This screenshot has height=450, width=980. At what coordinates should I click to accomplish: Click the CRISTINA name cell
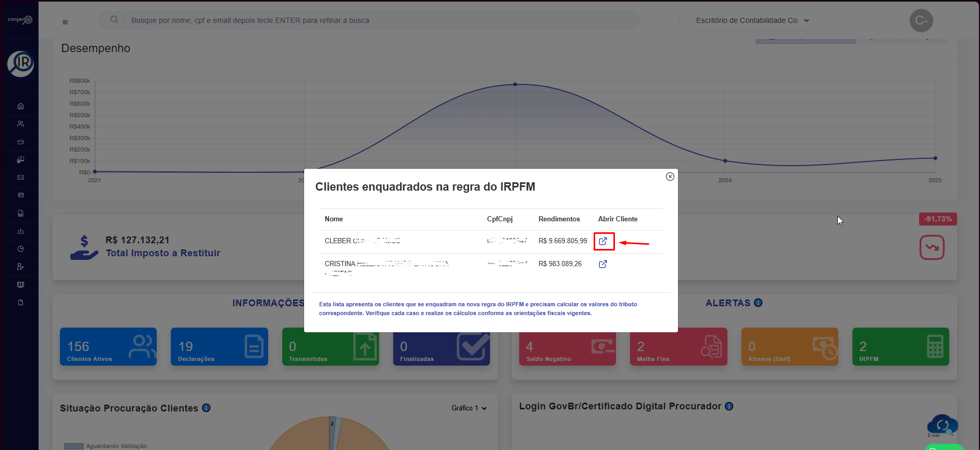point(386,268)
